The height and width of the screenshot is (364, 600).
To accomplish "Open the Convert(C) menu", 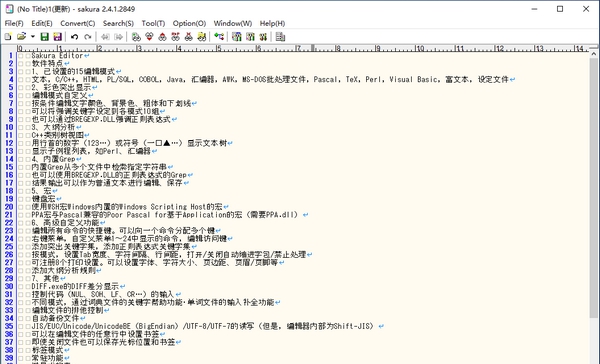I will (78, 23).
